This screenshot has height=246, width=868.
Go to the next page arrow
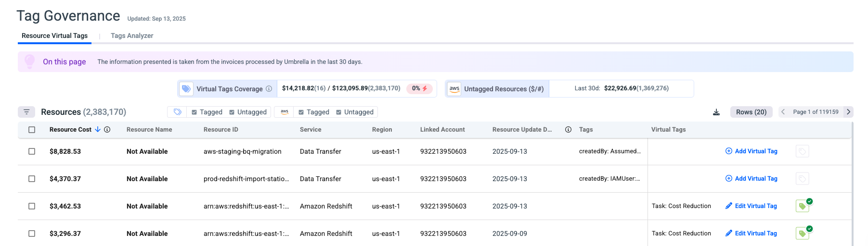(848, 112)
